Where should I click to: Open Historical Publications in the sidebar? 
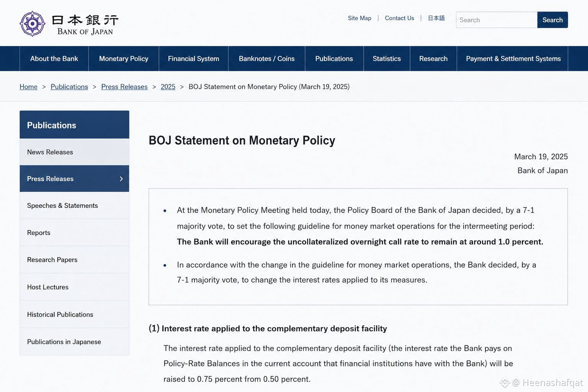click(x=74, y=315)
